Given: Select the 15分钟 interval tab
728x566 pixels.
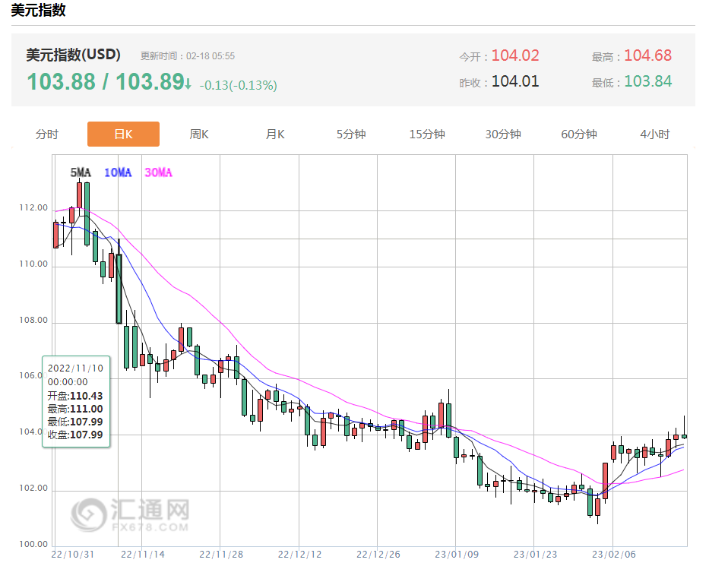Looking at the screenshot, I should point(427,134).
